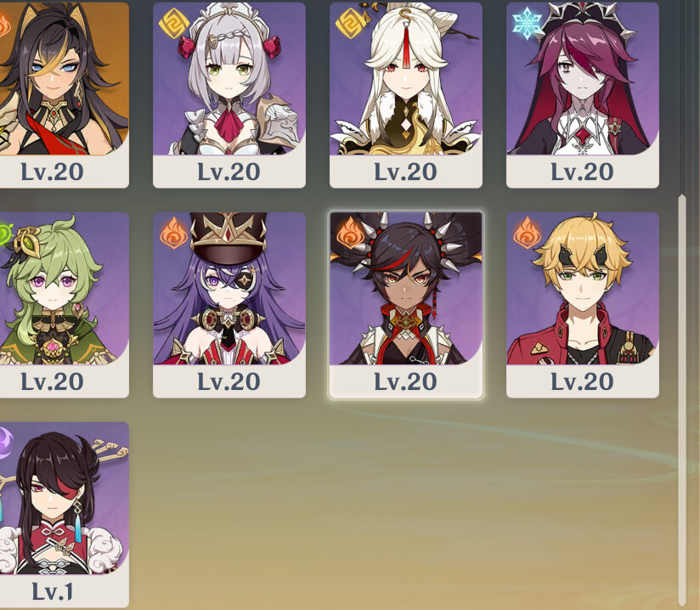Click the Electro icon on Beidou's card

[4, 443]
